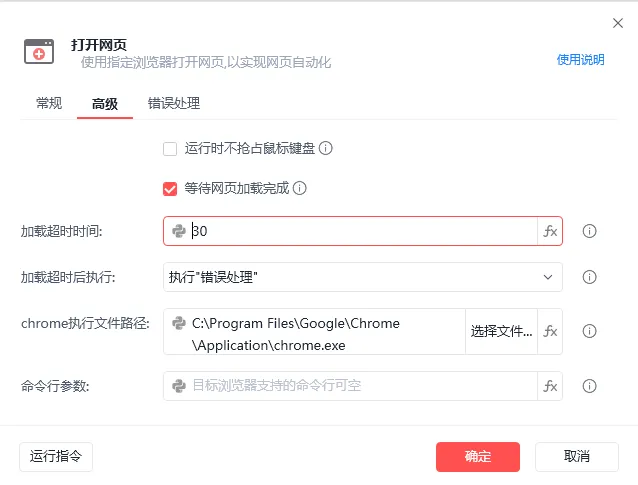Open 执行"错误处理" combo box
The width and height of the screenshot is (638, 485).
(x=363, y=277)
